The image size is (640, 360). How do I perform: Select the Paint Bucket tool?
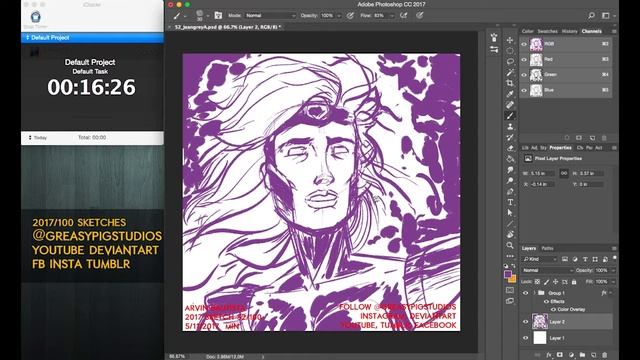point(510,159)
